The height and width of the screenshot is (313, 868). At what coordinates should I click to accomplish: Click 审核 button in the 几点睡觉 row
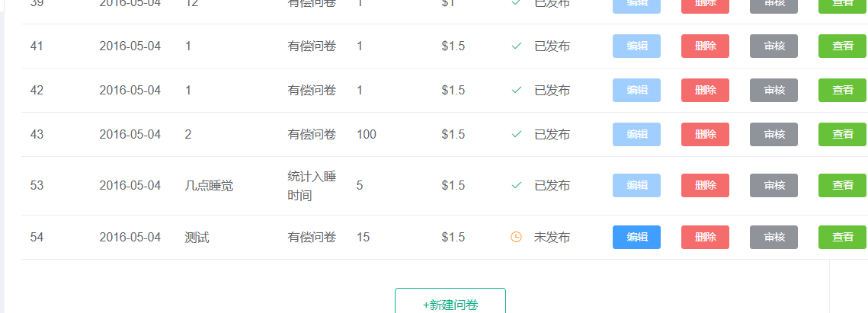coord(774,186)
